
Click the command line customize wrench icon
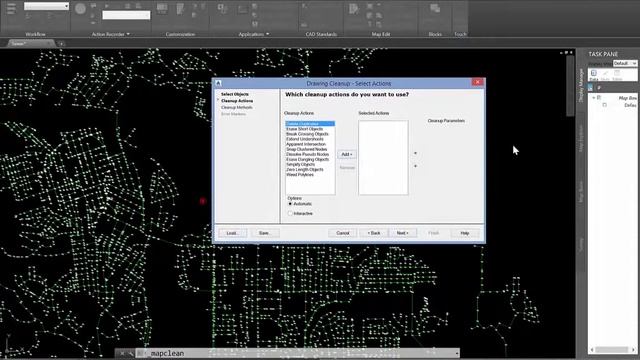[131, 353]
